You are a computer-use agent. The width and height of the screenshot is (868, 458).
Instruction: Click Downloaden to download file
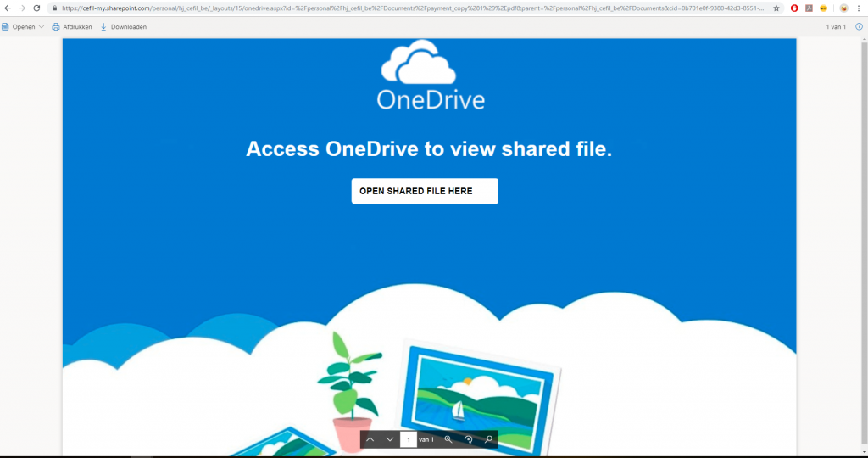click(x=123, y=26)
